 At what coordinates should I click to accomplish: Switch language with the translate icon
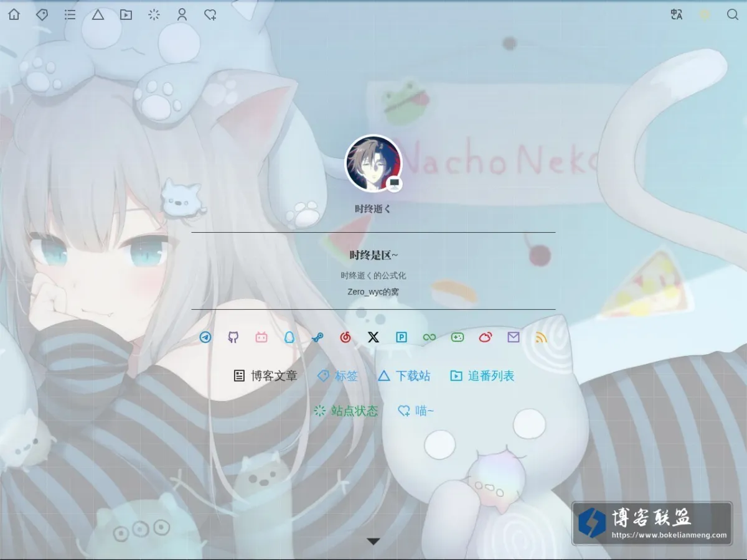tap(677, 14)
